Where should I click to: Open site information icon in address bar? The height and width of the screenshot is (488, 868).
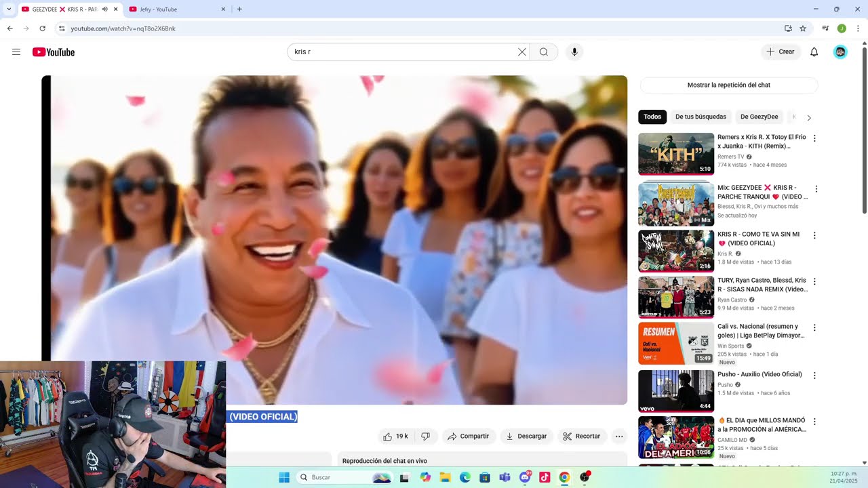pyautogui.click(x=62, y=28)
